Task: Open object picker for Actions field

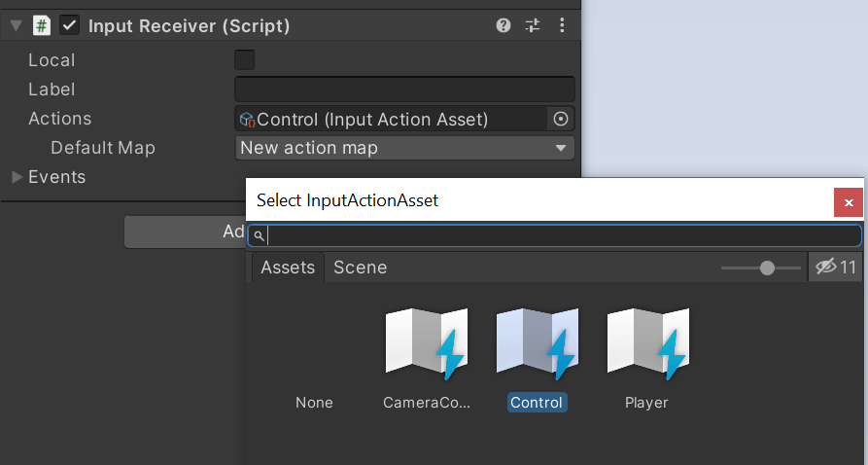Action: pyautogui.click(x=561, y=119)
